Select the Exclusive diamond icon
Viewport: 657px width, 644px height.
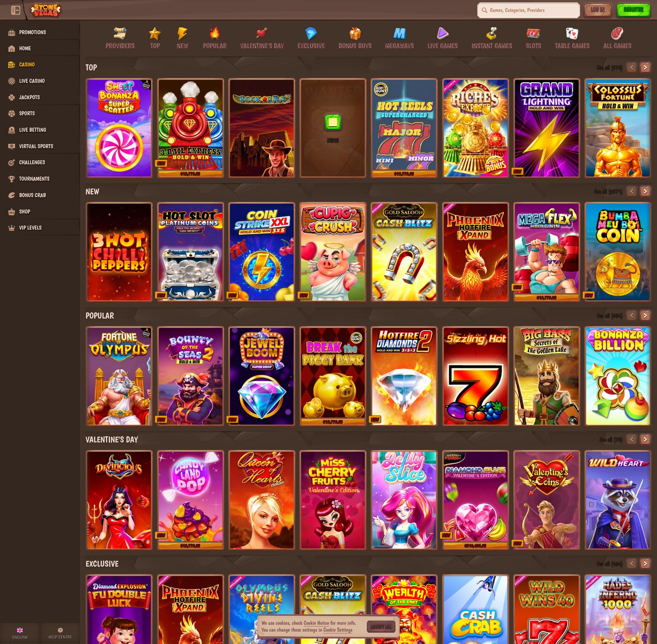[311, 34]
